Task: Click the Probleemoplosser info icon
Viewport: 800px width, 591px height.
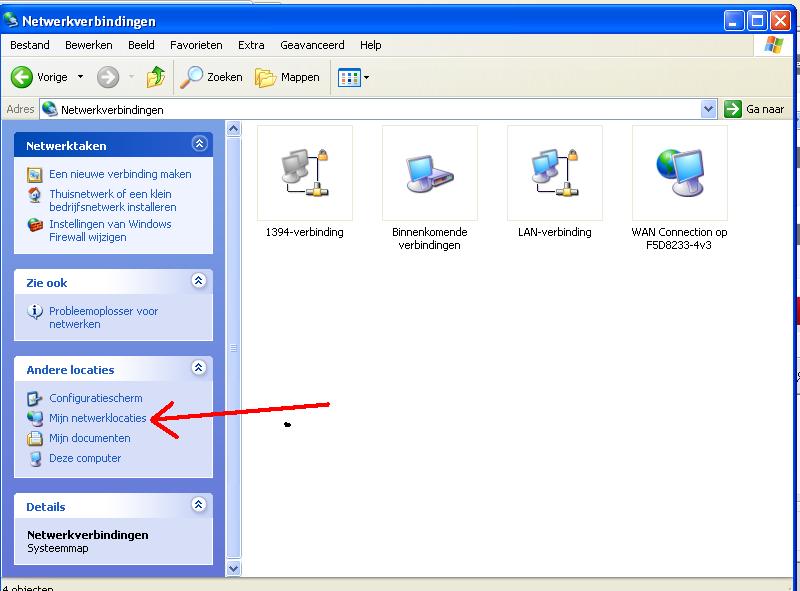Action: pos(35,311)
